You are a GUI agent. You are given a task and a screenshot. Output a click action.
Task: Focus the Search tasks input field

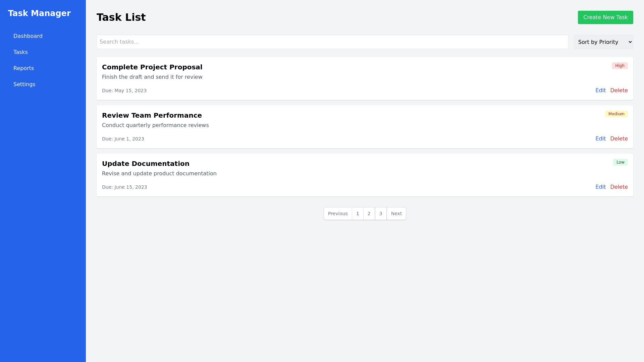[332, 42]
